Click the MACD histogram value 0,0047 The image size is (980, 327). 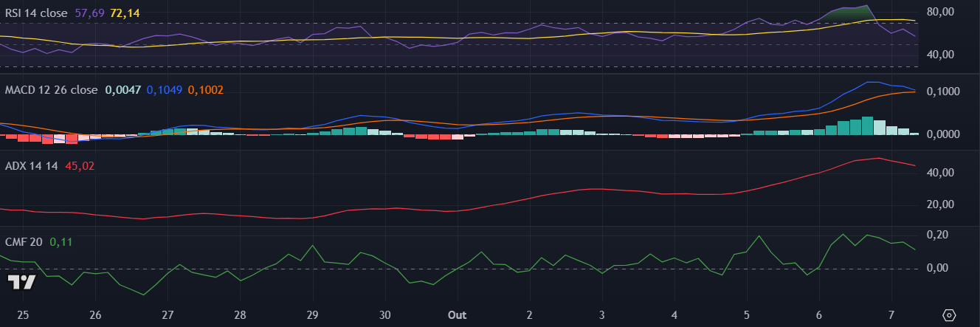[x=122, y=90]
